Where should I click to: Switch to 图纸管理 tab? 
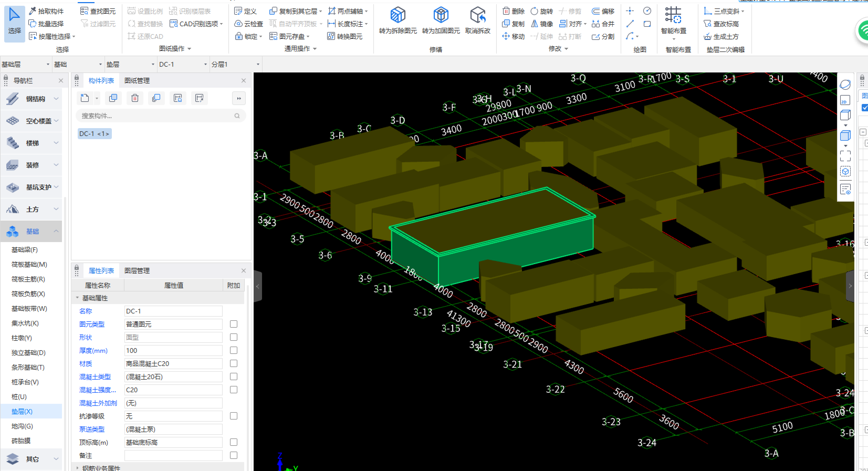click(137, 81)
